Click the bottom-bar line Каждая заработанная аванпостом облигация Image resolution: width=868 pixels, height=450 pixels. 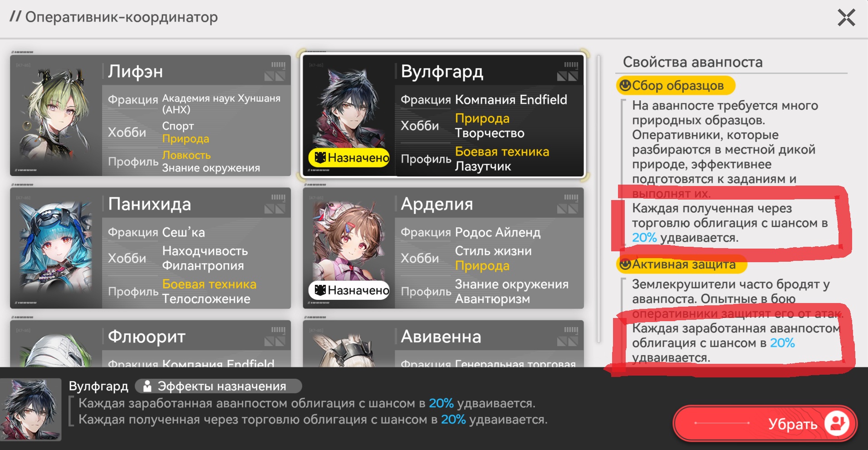tap(307, 403)
